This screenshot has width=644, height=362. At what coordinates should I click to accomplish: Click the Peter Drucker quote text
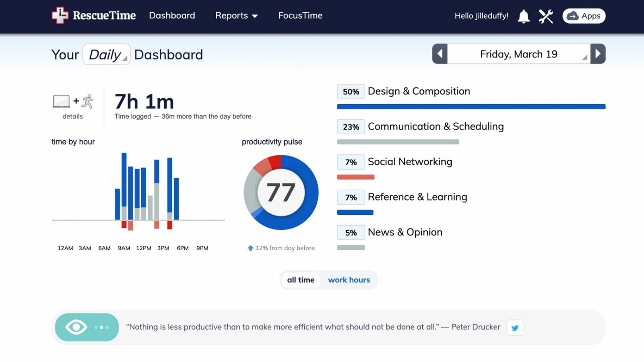pos(313,327)
